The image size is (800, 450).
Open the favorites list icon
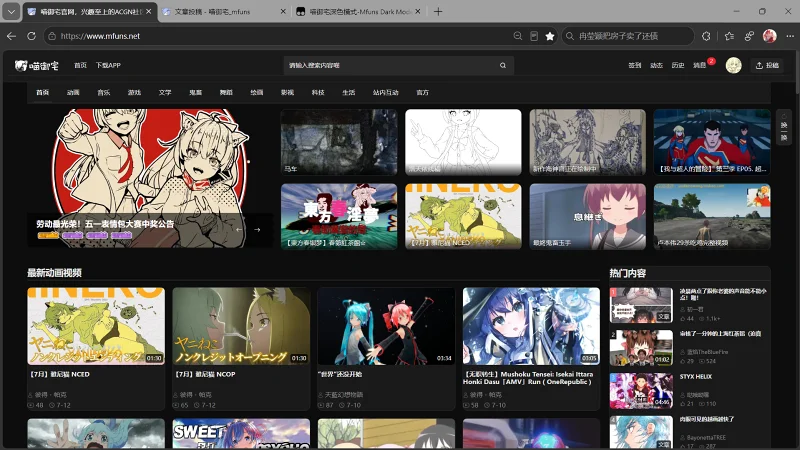[x=729, y=36]
